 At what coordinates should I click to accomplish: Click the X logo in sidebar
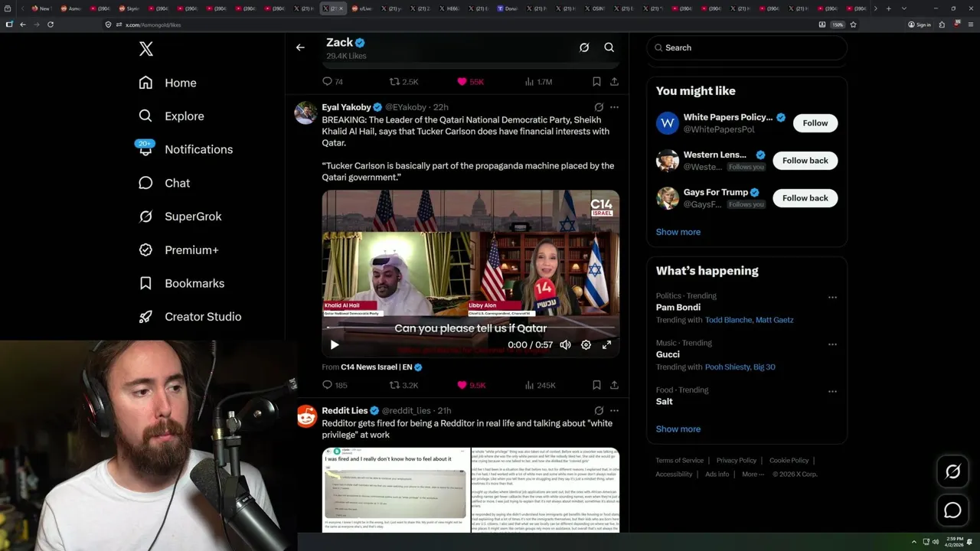(146, 49)
